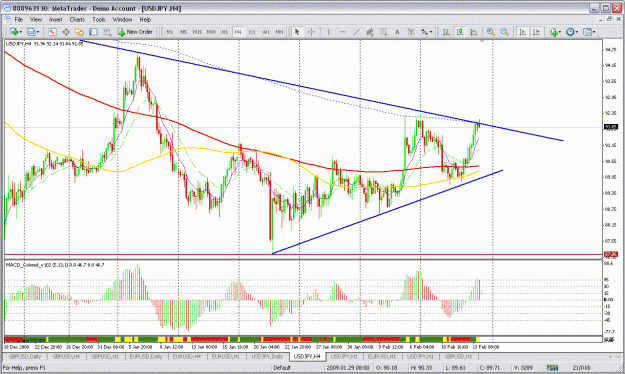Image resolution: width=625 pixels, height=374 pixels.
Task: Select the active USDJPY,H4 chart tab
Action: (307, 356)
